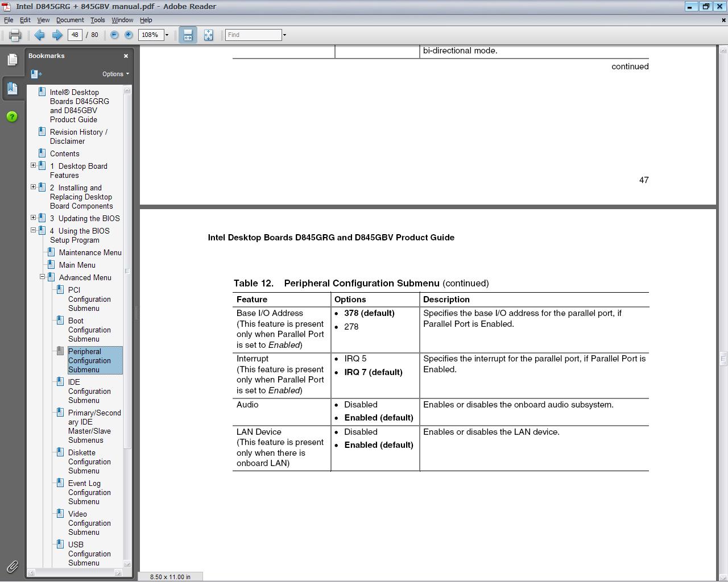728x582 pixels.
Task: Open the Product Guide title bookmark
Action: click(x=79, y=106)
